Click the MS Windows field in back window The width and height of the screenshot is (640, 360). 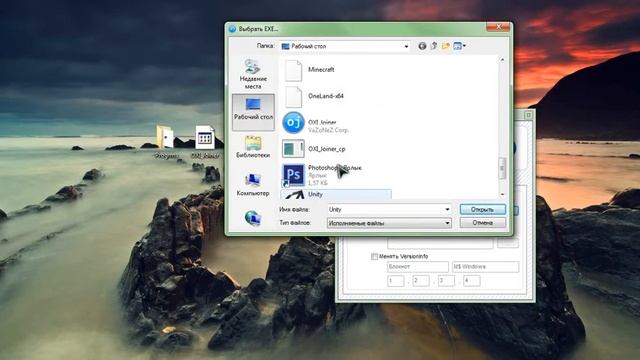(486, 267)
